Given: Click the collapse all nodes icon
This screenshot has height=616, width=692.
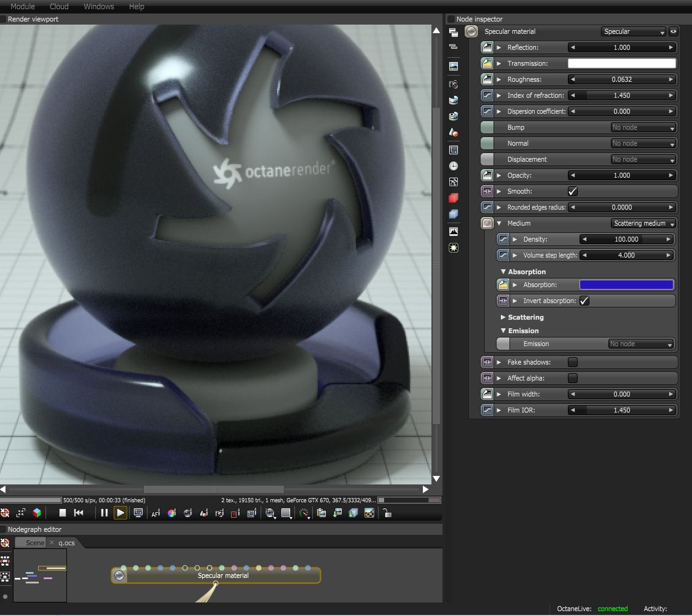Looking at the screenshot, I should coord(454,46).
